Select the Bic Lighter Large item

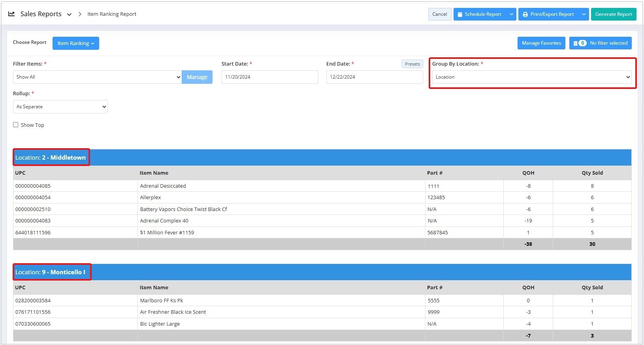[x=160, y=324]
